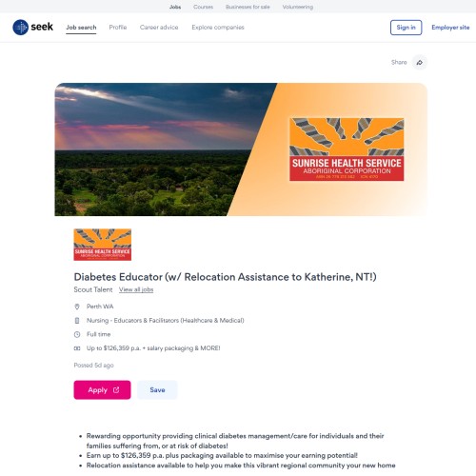Click the Seek logo

point(33,28)
